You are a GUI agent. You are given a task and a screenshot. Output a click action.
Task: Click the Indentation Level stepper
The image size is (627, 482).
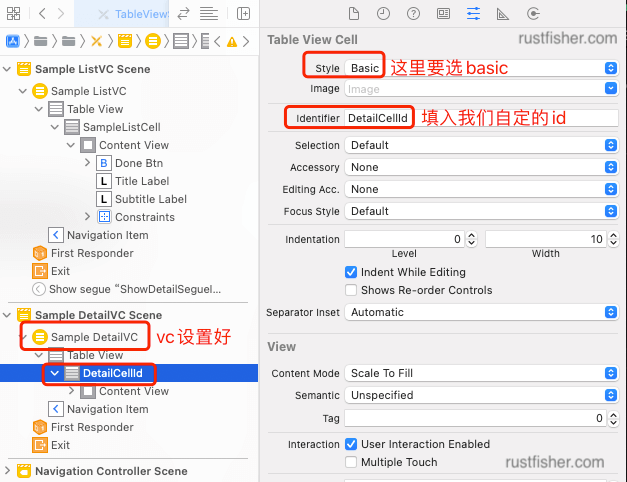472,239
